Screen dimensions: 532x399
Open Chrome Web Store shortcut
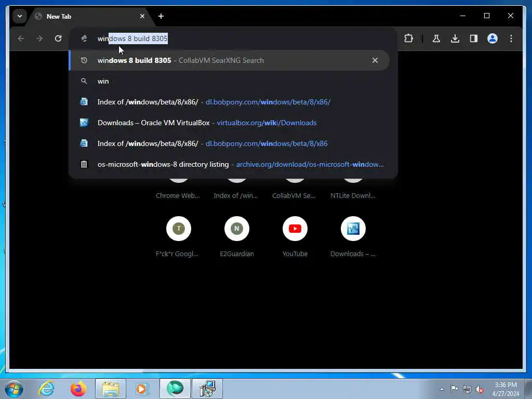[179, 189]
